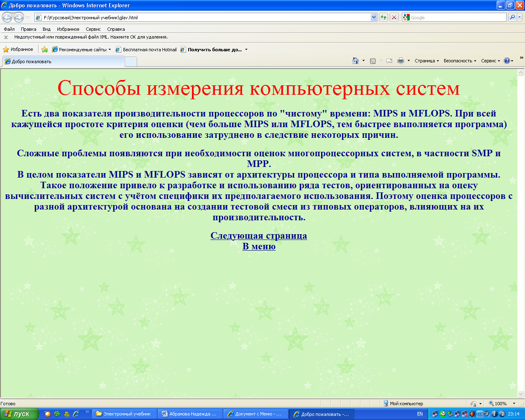Open search provider options dropdown
Screen dimensions: 525x420
(520, 17)
